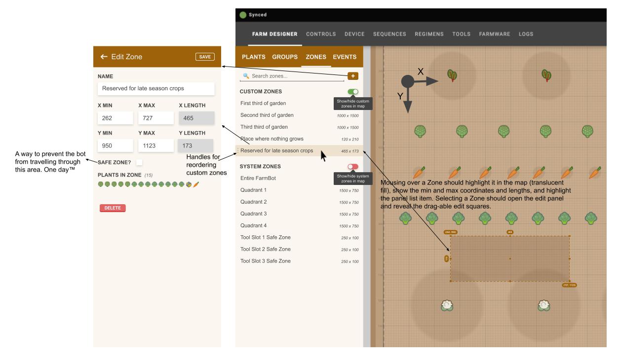Switch to the Groups panel tab
The image size is (619, 364).
285,57
